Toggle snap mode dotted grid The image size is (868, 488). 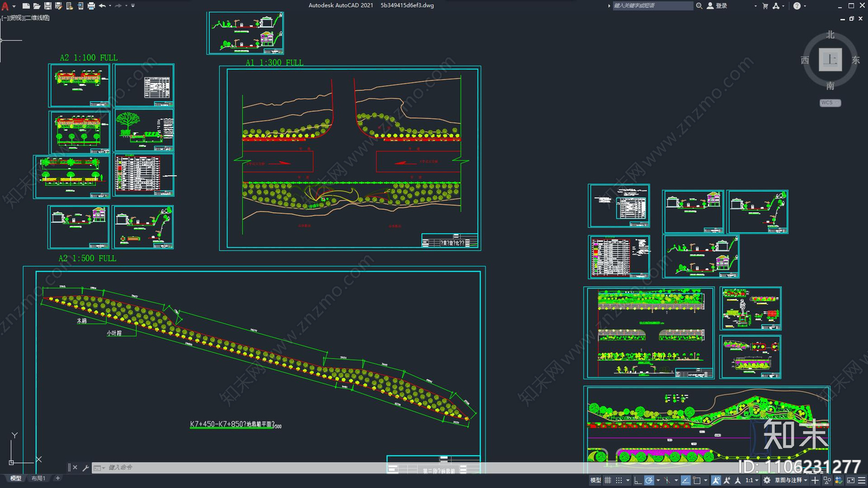[619, 480]
